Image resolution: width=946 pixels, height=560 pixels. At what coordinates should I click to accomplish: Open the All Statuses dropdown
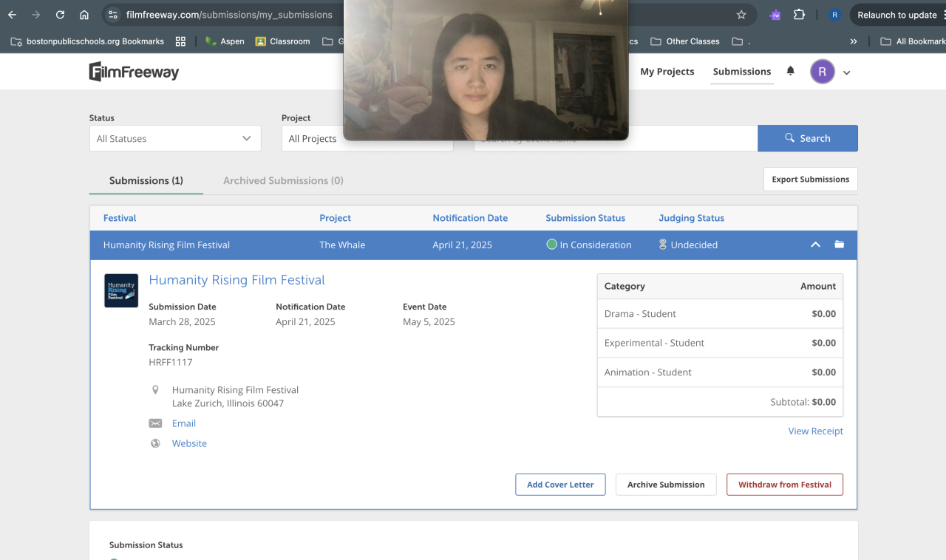(x=175, y=138)
